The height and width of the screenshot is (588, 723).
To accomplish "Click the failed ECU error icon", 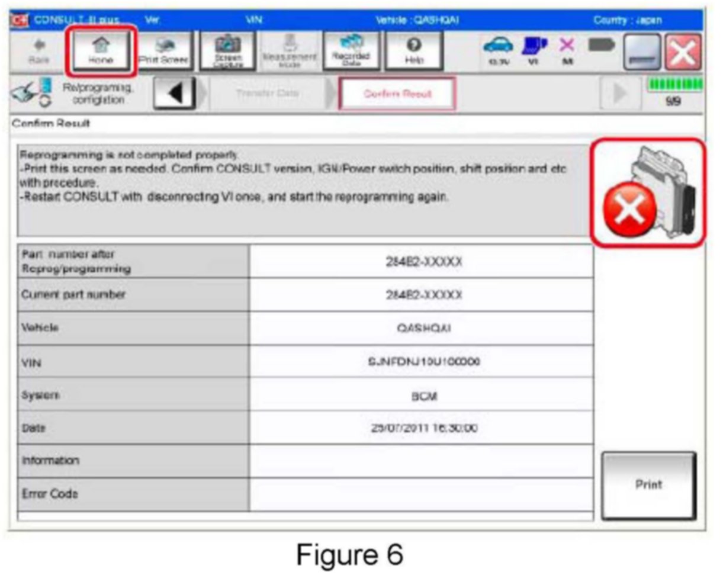I will coord(648,193).
